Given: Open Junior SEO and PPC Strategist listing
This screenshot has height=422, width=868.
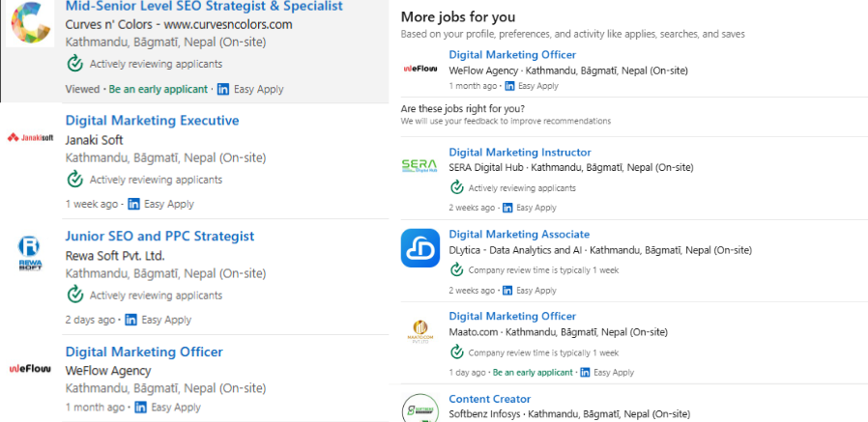Looking at the screenshot, I should pos(160,237).
